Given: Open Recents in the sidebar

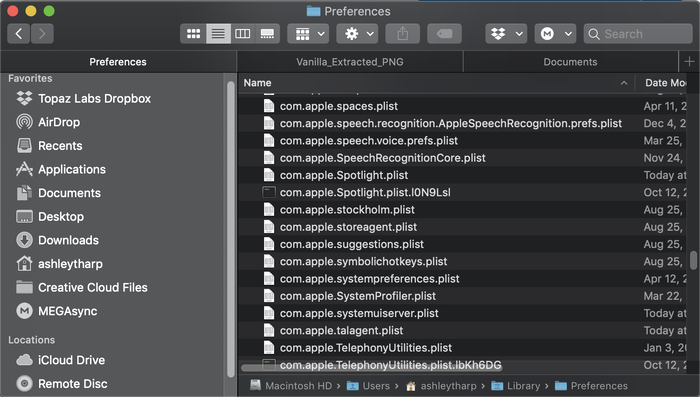Looking at the screenshot, I should coord(60,146).
